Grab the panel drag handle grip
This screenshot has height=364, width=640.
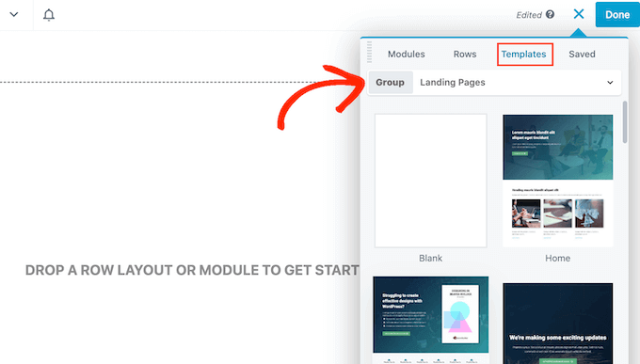pos(369,52)
